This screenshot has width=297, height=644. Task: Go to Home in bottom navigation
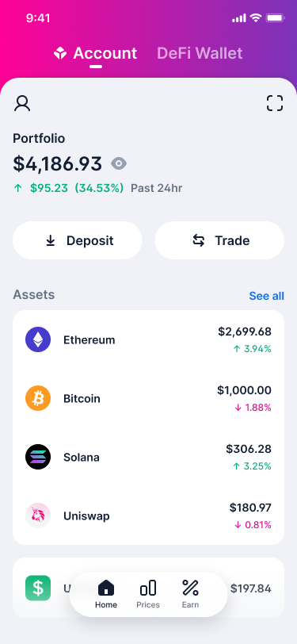[x=106, y=594]
